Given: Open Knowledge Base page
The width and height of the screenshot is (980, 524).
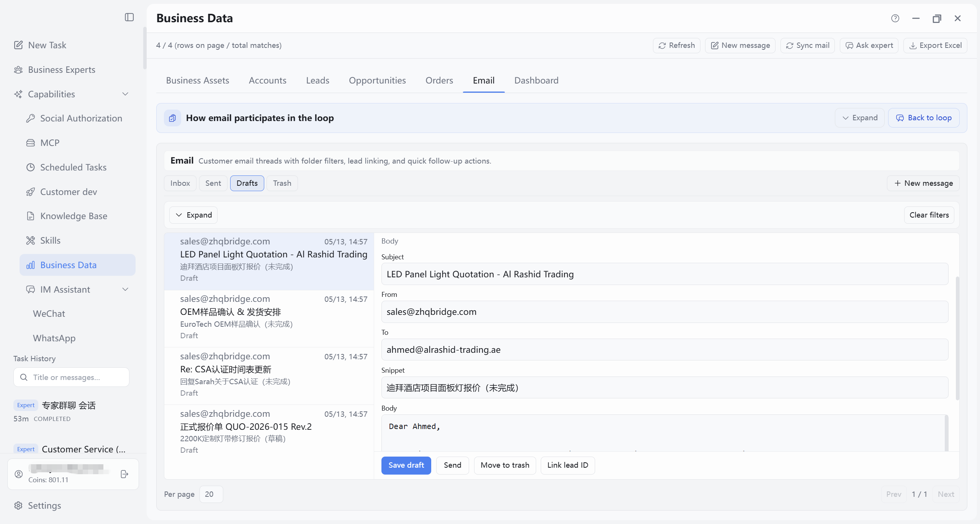Looking at the screenshot, I should pos(66,216).
